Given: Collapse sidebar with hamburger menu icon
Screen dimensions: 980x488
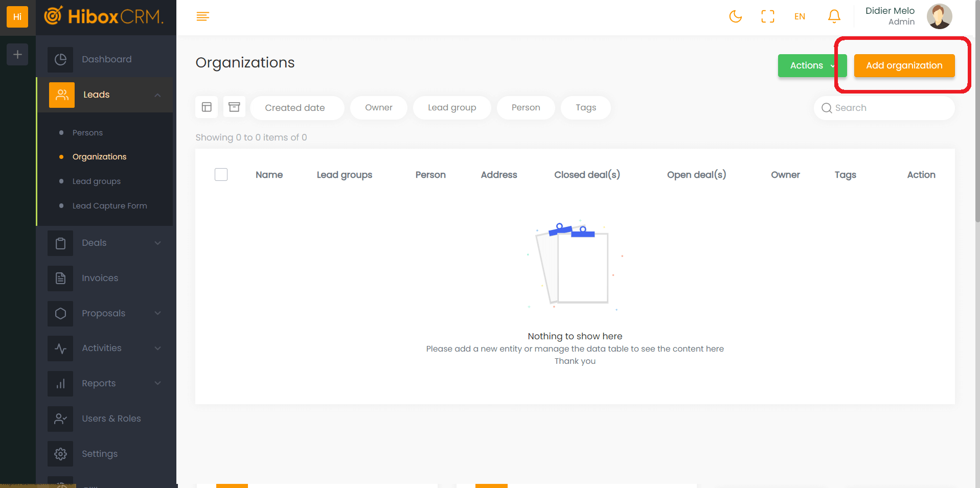Looking at the screenshot, I should pos(202,16).
